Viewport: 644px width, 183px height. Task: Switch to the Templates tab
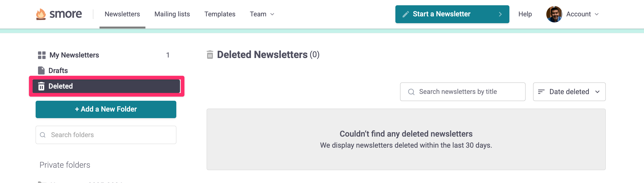(x=220, y=14)
